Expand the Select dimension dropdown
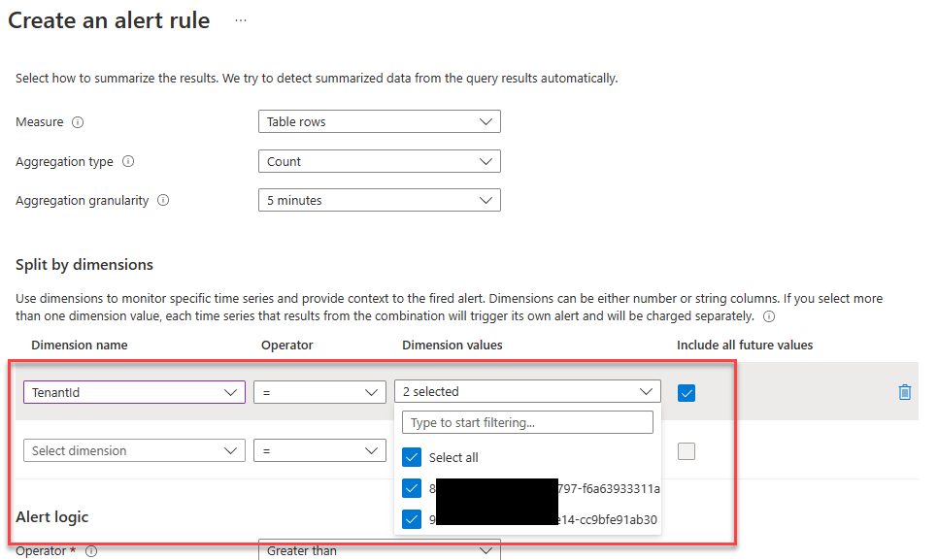938x560 pixels. 134,451
